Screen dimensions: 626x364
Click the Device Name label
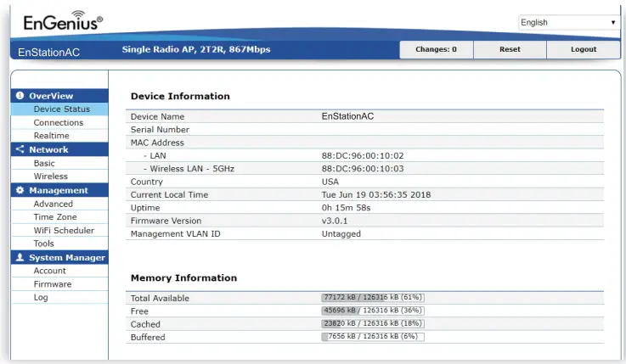pyautogui.click(x=157, y=116)
